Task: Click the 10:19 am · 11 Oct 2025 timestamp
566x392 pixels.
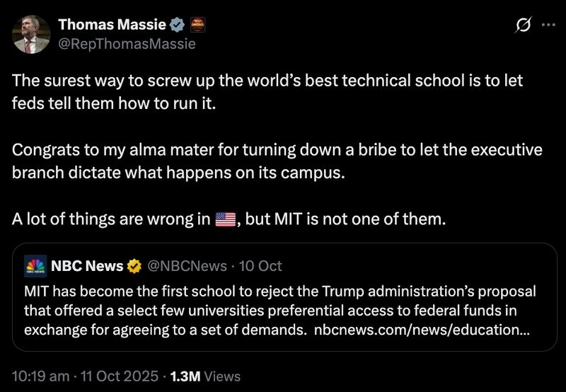Action: tap(85, 376)
